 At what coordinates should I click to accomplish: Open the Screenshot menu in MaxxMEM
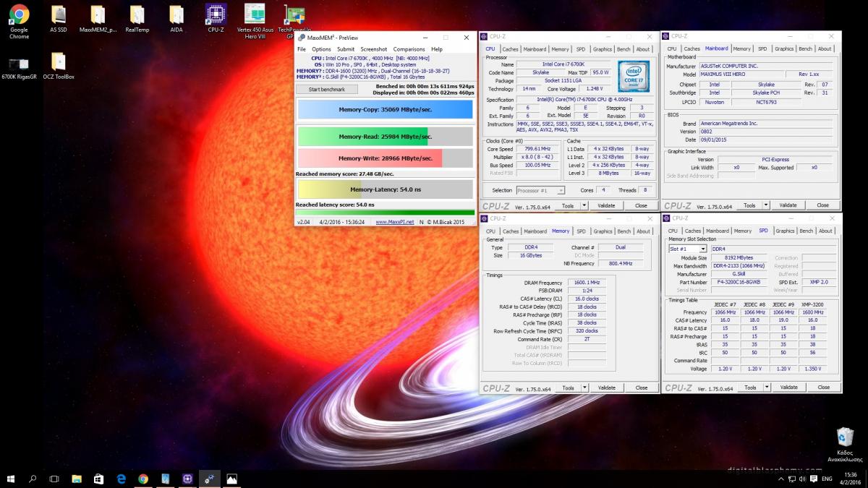374,49
